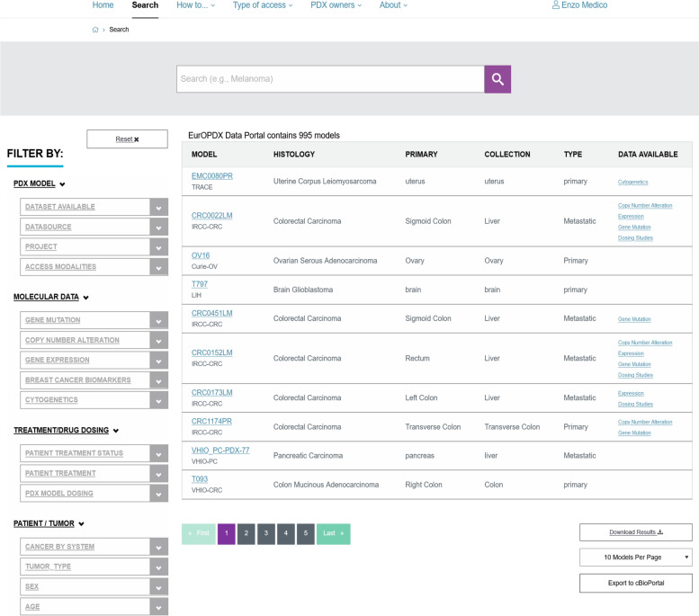Expand the ACCESS MODALITIES dropdown
The image size is (699, 616).
(94, 266)
